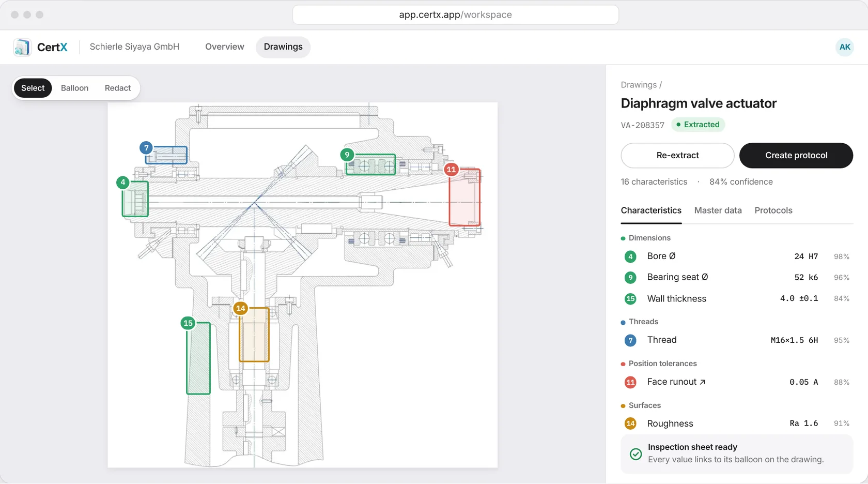This screenshot has width=868, height=484.
Task: Click the Thread badge 7 in list
Action: [x=630, y=340]
